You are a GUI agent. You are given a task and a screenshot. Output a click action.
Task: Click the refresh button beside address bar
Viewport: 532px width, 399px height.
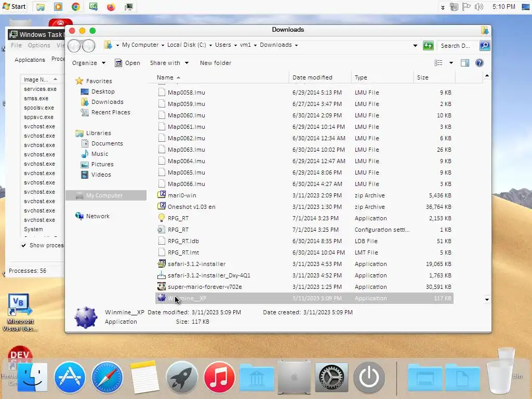428,46
